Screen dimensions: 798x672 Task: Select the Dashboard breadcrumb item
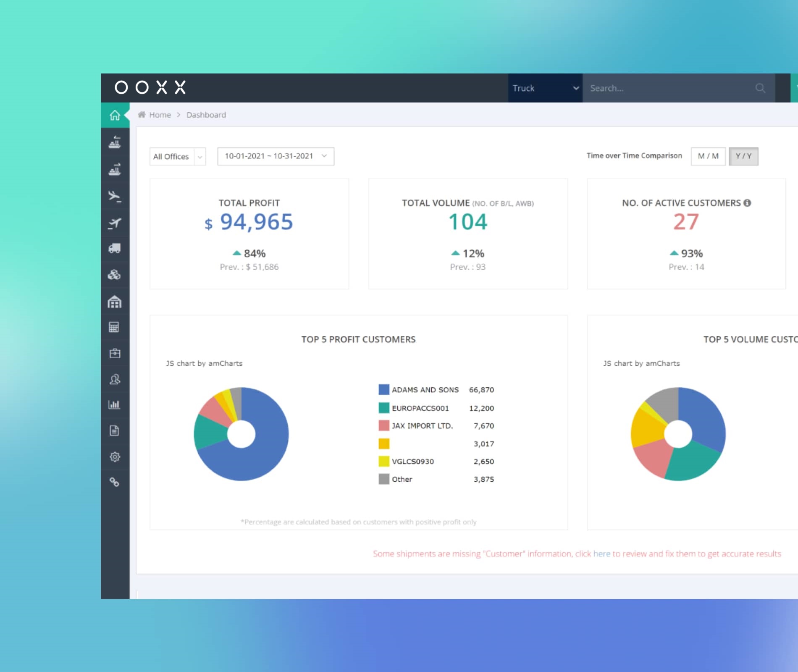click(206, 115)
